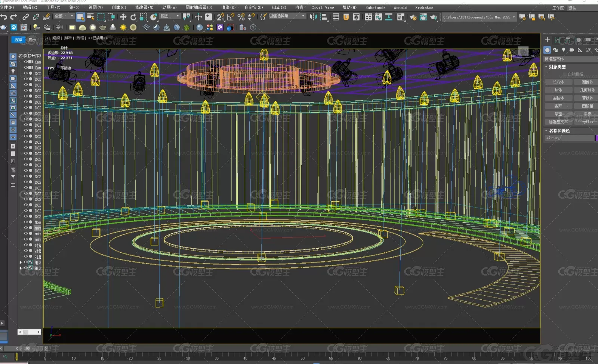
Task: Select the Geometry category sphere icon
Action: coord(547,50)
